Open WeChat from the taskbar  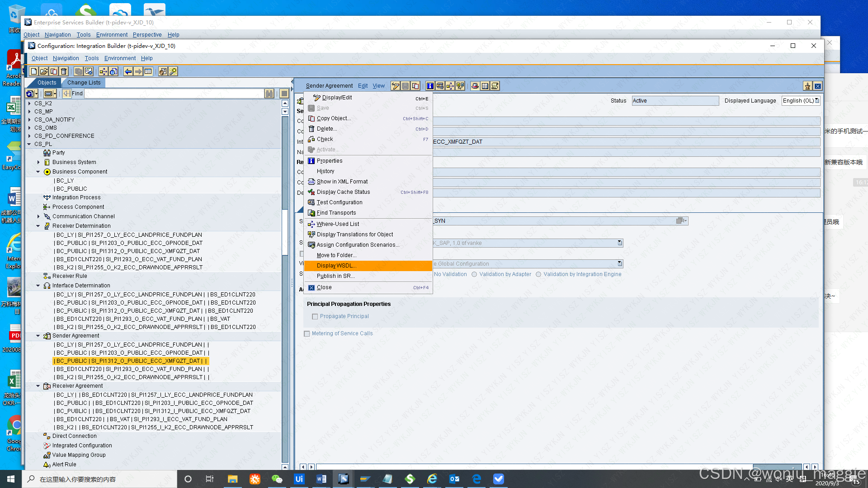click(277, 479)
